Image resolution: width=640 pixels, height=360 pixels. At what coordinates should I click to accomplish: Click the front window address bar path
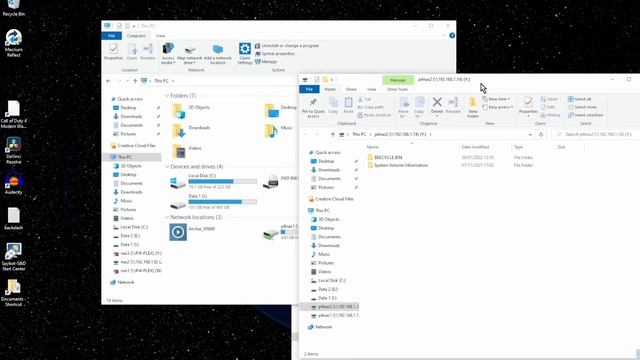[436, 134]
